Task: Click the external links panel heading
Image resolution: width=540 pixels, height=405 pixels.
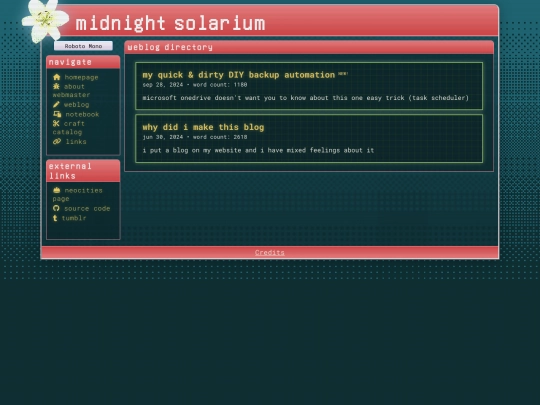Action: coord(70,171)
